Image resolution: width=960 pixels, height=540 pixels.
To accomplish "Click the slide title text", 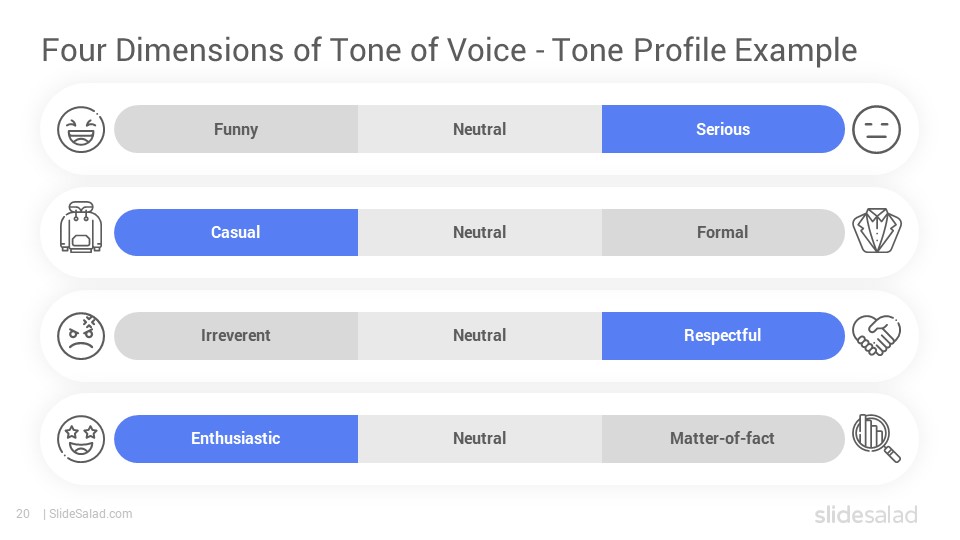I will click(x=449, y=50).
